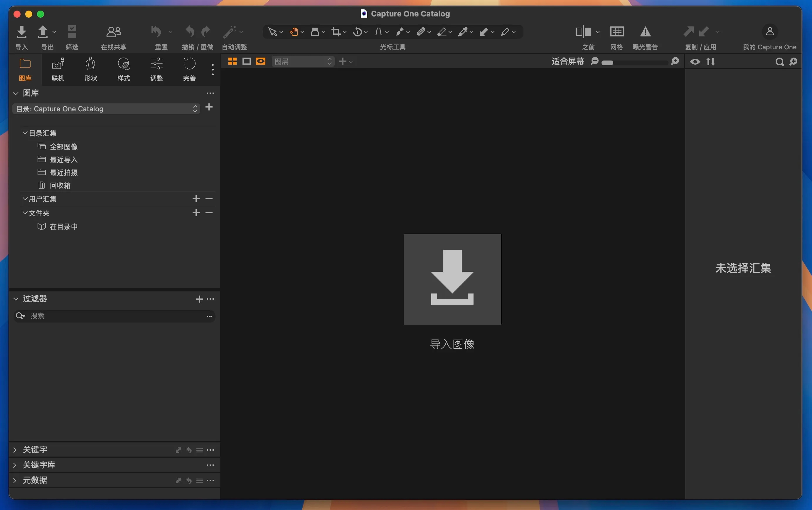Click the Culling (筛选) toolbar icon
This screenshot has width=812, height=510.
[72, 32]
